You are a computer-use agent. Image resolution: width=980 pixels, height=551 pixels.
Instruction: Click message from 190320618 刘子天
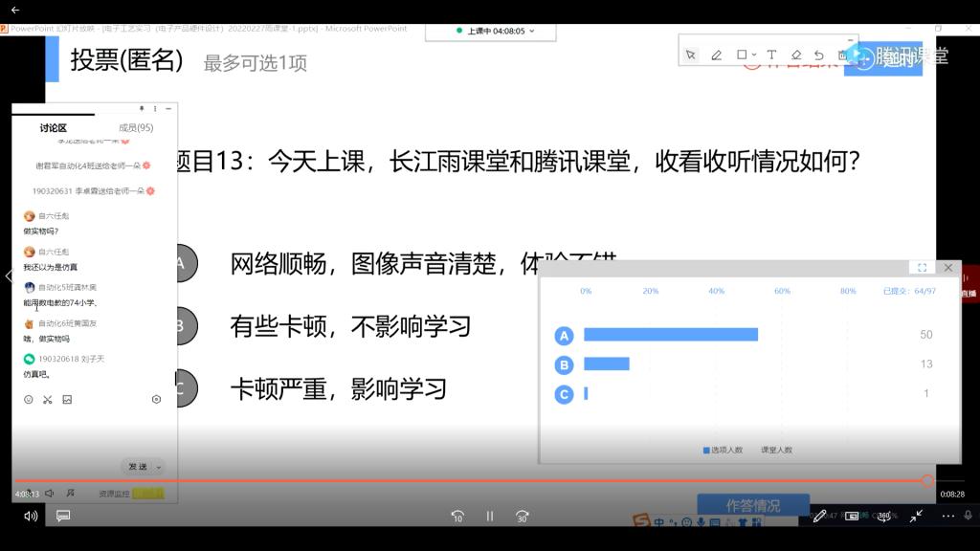pyautogui.click(x=36, y=374)
